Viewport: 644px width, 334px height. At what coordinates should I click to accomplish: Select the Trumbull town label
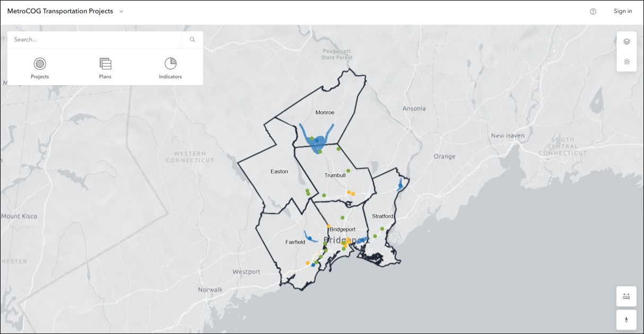[x=335, y=175]
